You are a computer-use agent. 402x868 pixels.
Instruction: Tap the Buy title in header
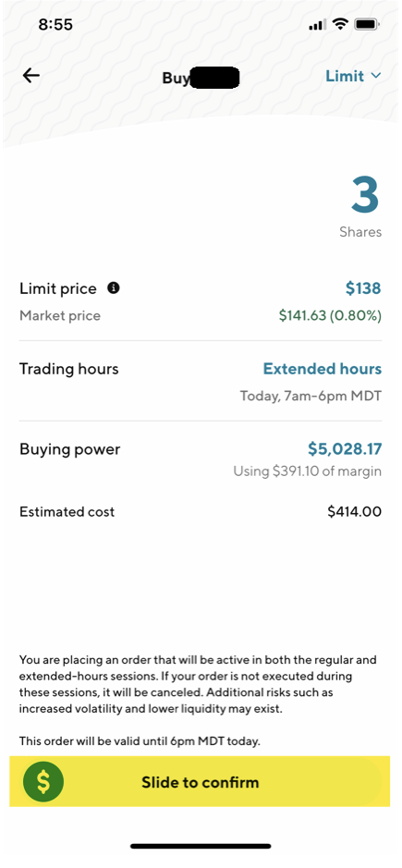(x=177, y=78)
